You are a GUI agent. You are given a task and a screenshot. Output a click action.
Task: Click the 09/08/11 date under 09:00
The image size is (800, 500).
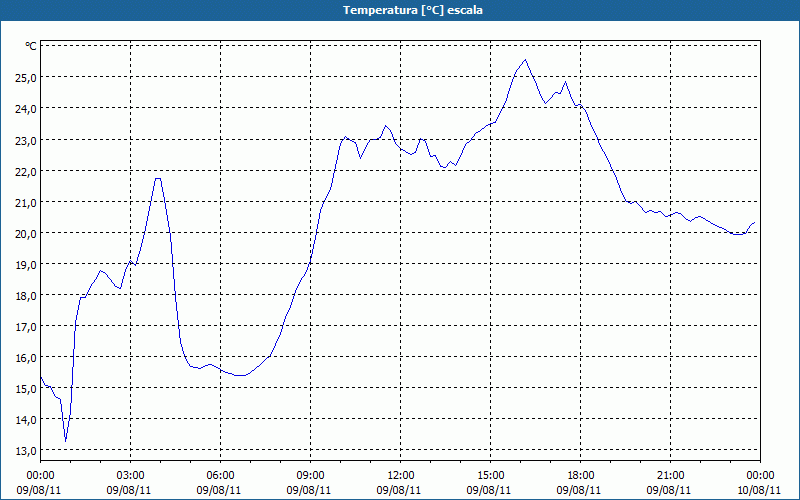311,490
